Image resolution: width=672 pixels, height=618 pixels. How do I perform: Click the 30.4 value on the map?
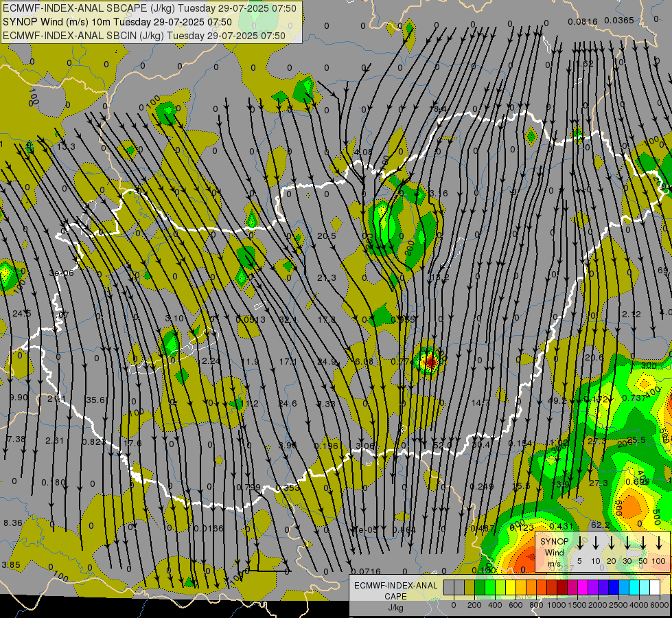click(481, 445)
